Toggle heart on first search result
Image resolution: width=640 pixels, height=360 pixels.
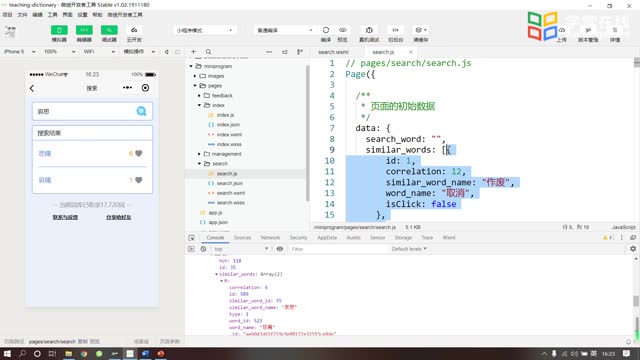(139, 153)
